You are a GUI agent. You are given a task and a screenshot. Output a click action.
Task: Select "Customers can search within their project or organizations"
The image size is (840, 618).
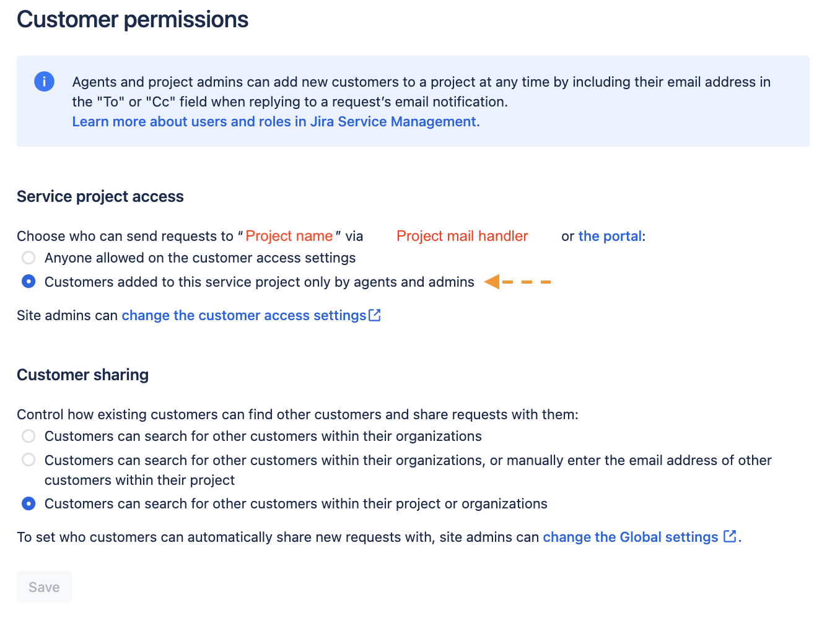28,503
